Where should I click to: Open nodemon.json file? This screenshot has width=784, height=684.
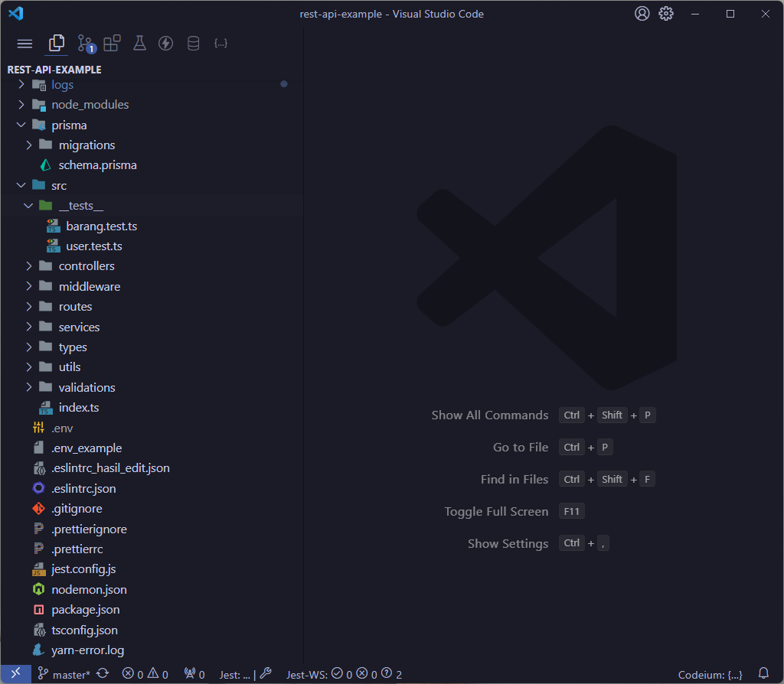152,589
